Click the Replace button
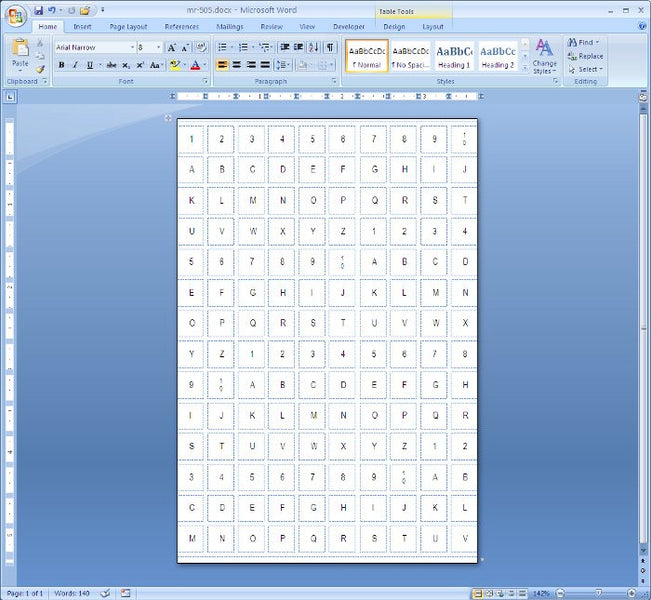 (x=586, y=56)
